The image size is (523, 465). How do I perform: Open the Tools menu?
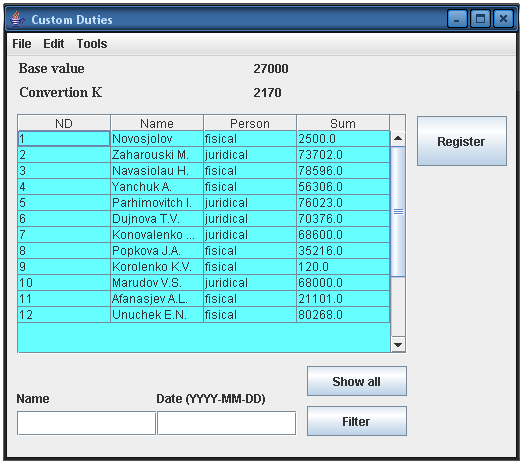[x=92, y=44]
